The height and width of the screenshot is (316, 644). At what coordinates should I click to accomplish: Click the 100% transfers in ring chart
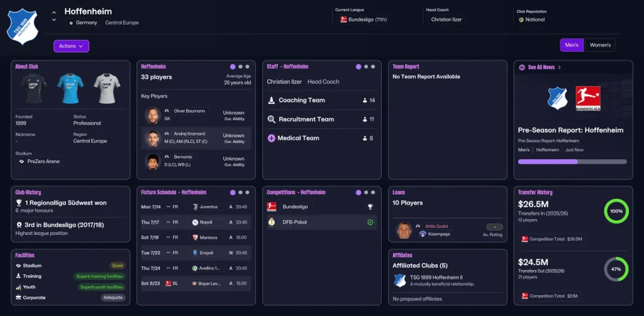point(616,212)
